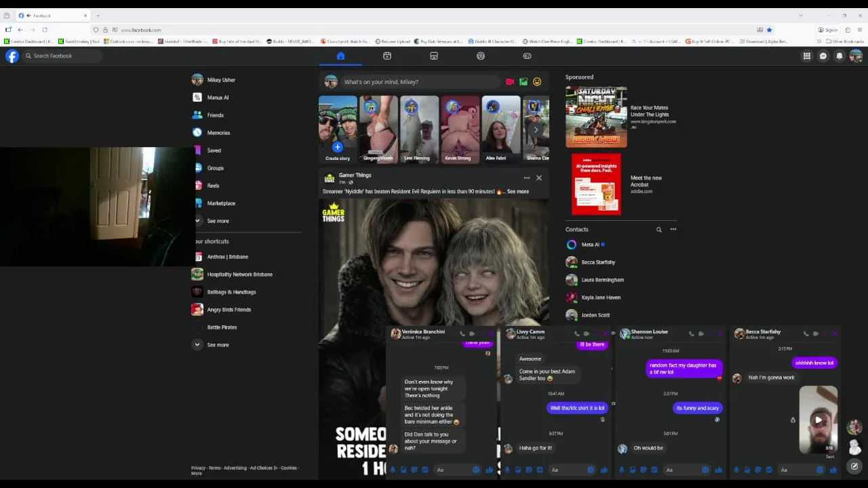Click What's on your mind field
868x488 pixels.
(420, 82)
